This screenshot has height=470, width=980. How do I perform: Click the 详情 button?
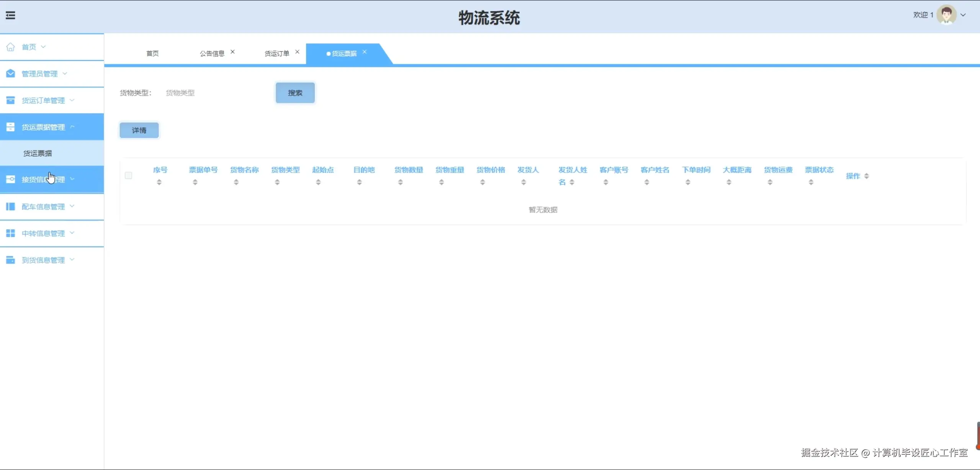[x=139, y=130]
